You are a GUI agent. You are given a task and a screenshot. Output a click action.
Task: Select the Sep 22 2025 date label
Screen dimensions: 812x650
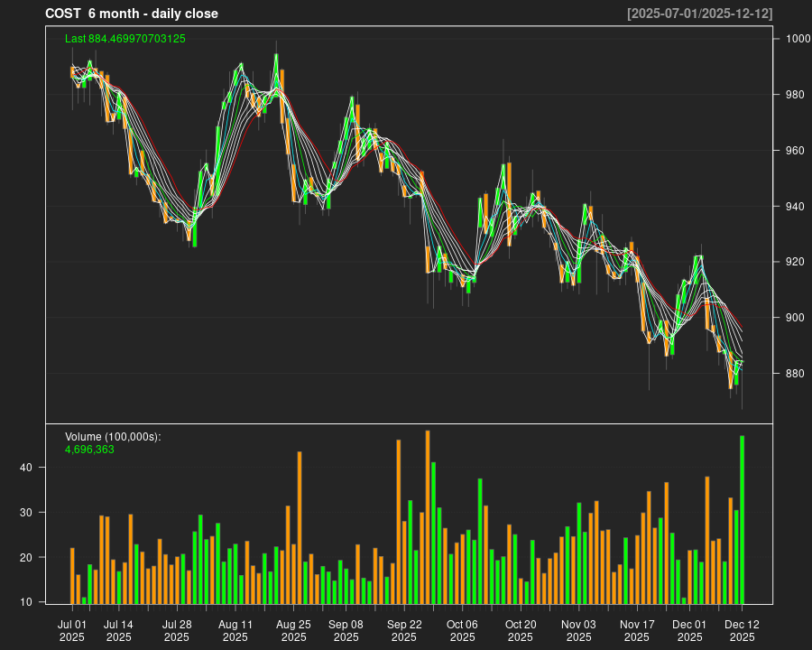(404, 630)
